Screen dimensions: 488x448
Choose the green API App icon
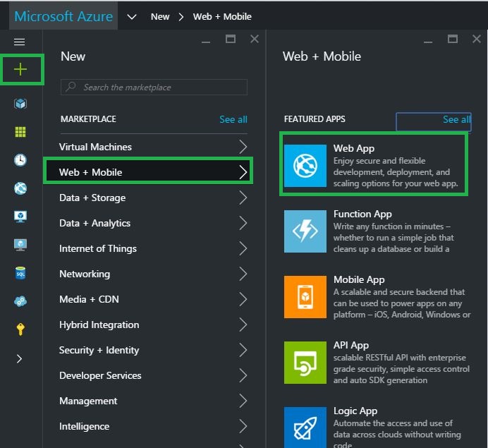tap(305, 362)
